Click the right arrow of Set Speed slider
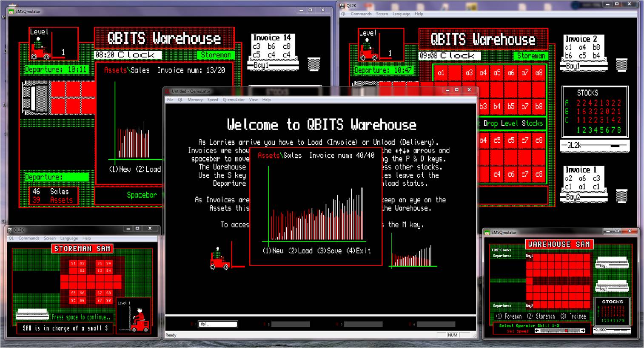 coord(583,331)
